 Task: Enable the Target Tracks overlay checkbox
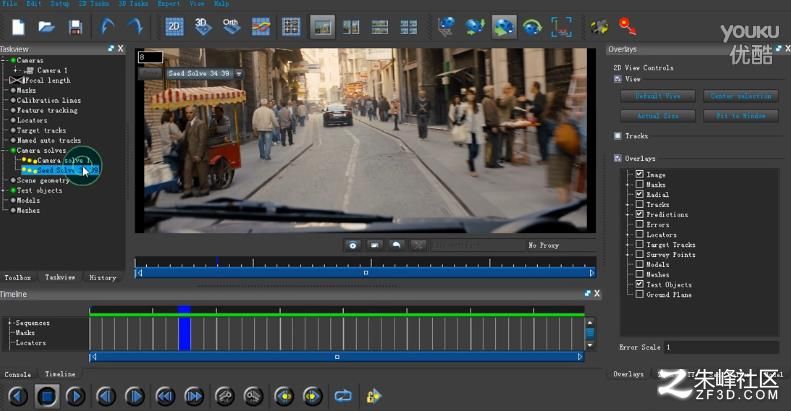640,245
